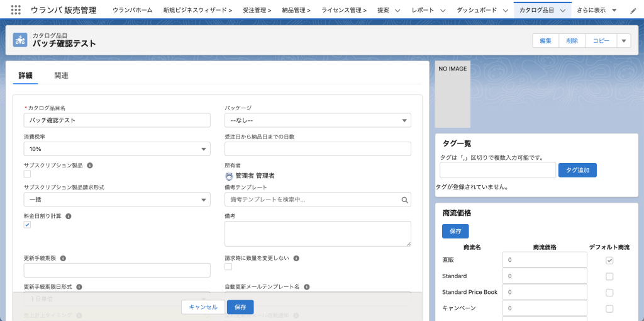
Task: Expand the レポート nav chevron
Action: (x=442, y=10)
